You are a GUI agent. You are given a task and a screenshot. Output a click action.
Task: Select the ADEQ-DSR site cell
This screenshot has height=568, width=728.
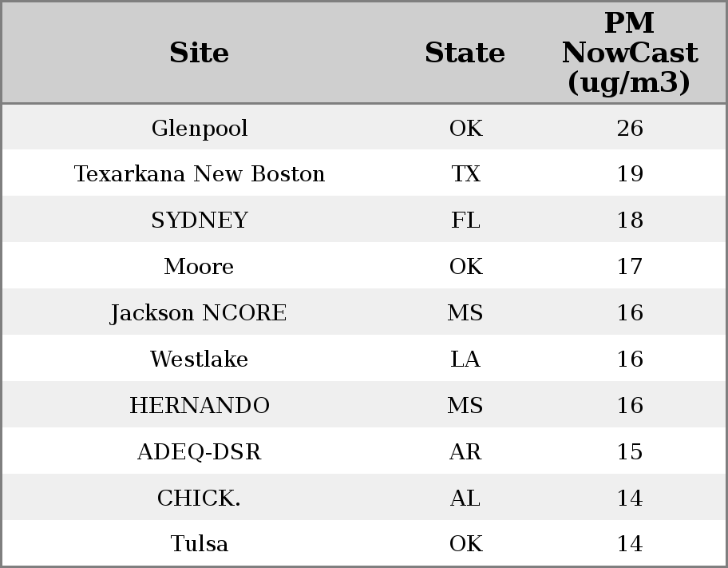pos(200,452)
